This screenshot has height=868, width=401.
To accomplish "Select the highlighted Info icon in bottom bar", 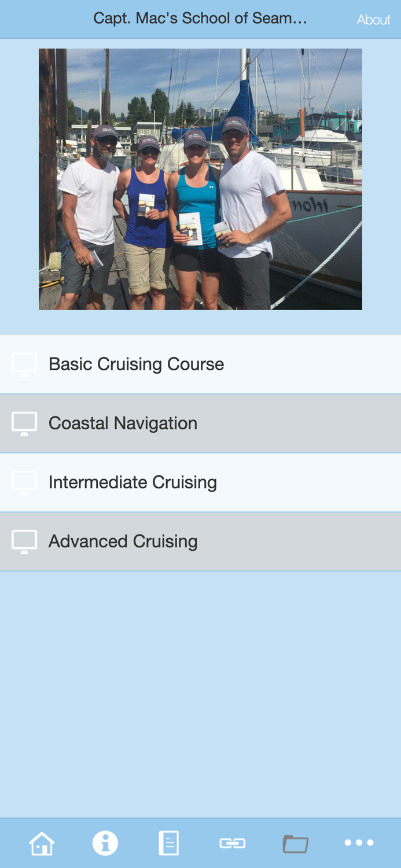I will pyautogui.click(x=104, y=843).
